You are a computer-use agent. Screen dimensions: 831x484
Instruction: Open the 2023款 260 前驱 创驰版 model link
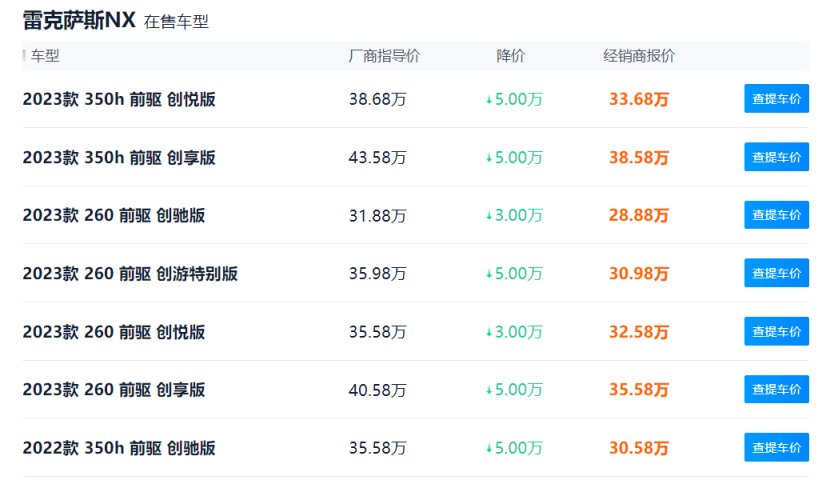pyautogui.click(x=114, y=215)
